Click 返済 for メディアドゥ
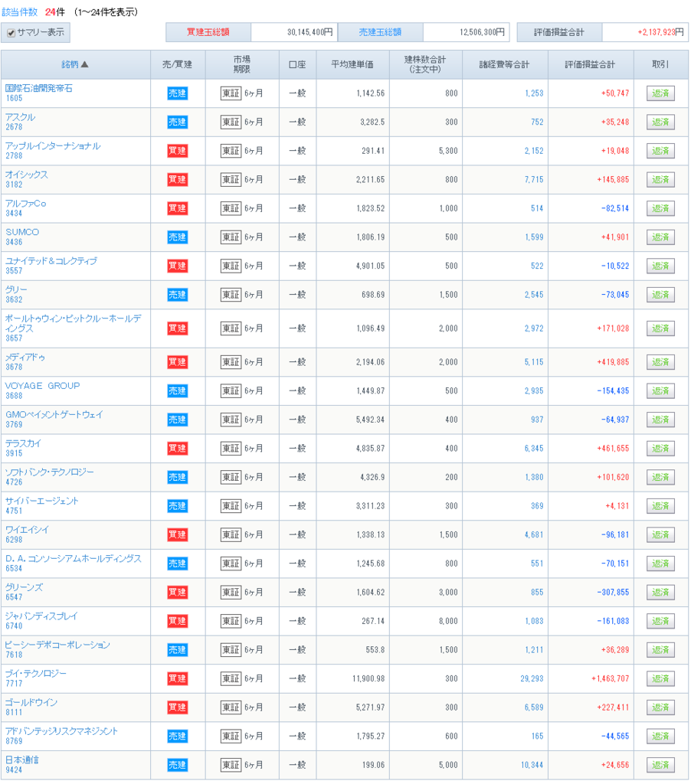Screen dimensions: 691x784 660,362
